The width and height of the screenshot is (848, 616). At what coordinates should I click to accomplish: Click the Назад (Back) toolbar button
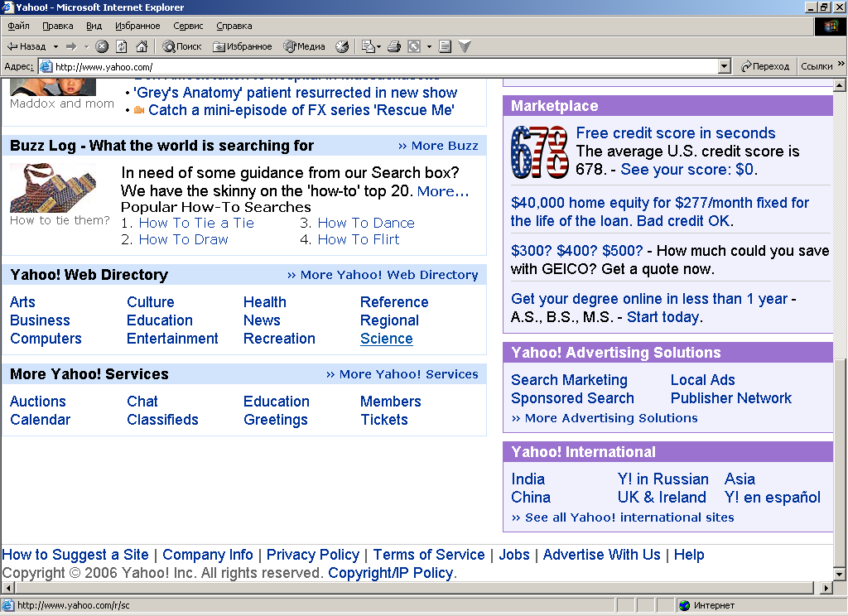pos(26,46)
